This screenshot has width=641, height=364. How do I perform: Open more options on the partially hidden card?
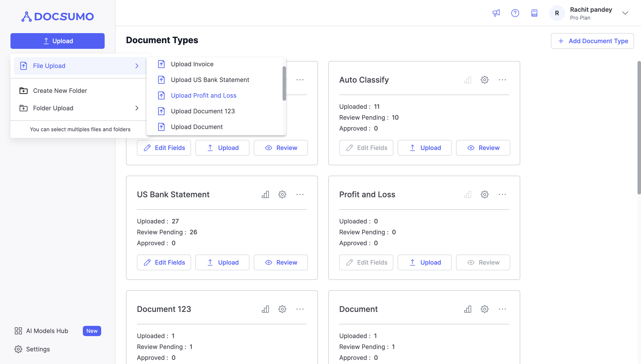(x=300, y=80)
